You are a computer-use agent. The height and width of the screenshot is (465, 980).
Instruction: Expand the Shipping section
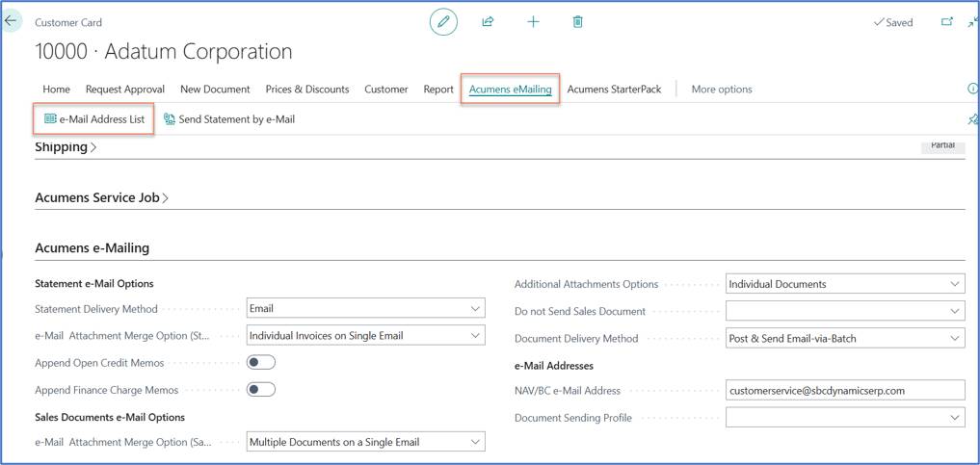point(66,147)
